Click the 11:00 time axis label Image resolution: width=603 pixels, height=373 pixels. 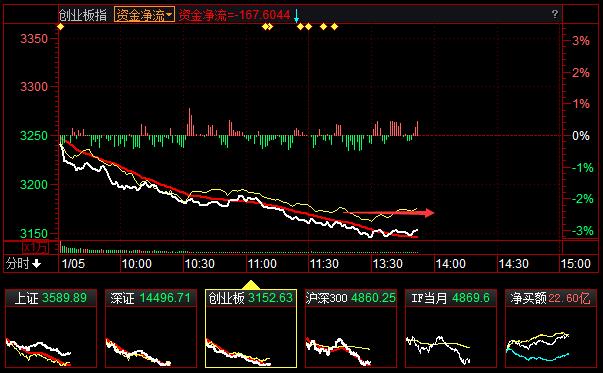(262, 264)
